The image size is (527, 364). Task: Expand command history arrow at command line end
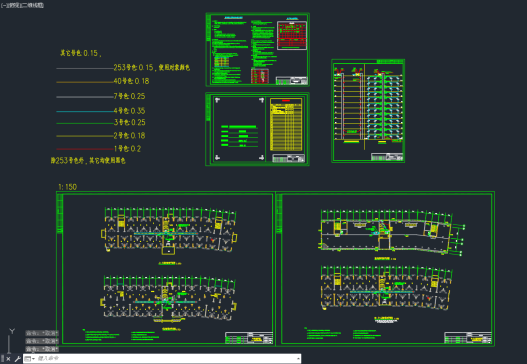(x=298, y=359)
